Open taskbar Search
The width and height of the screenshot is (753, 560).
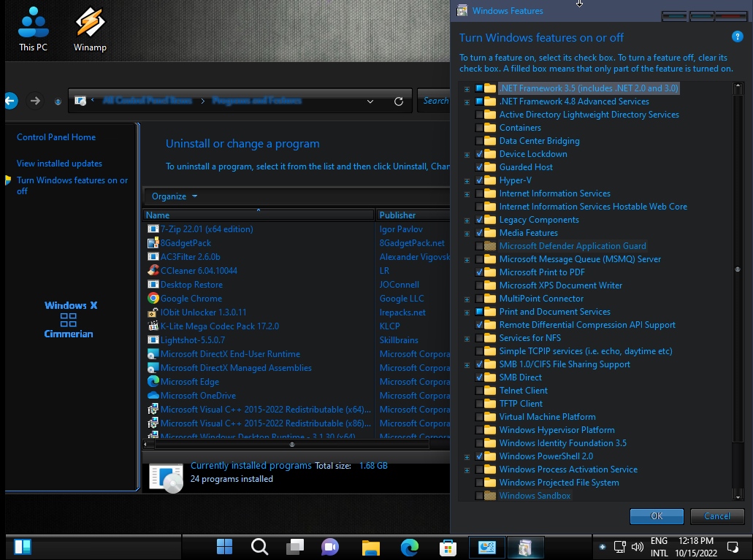point(260,547)
